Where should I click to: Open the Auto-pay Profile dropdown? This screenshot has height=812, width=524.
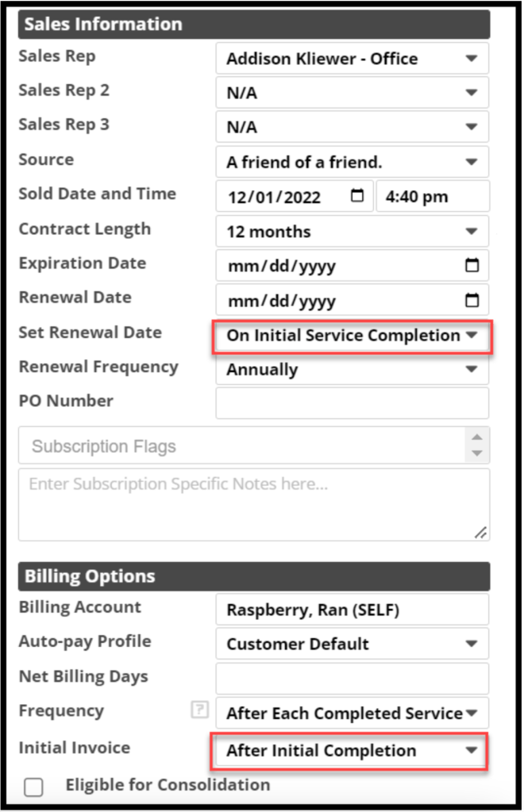(352, 644)
